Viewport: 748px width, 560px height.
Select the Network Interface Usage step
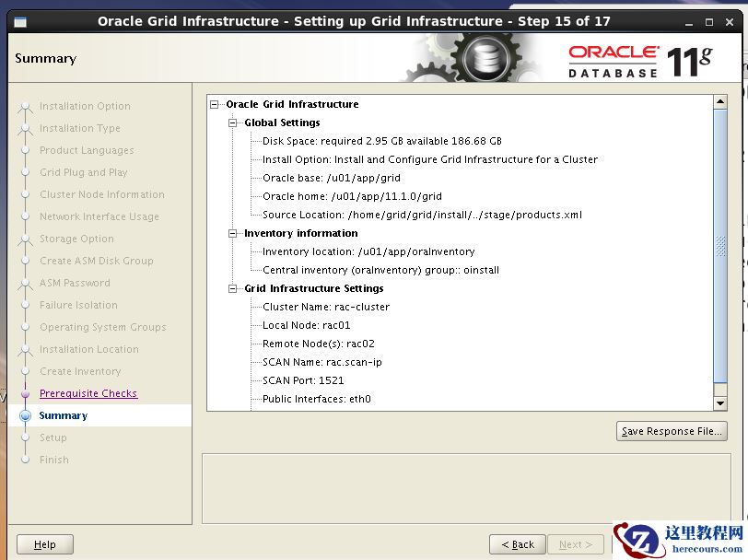coord(99,216)
